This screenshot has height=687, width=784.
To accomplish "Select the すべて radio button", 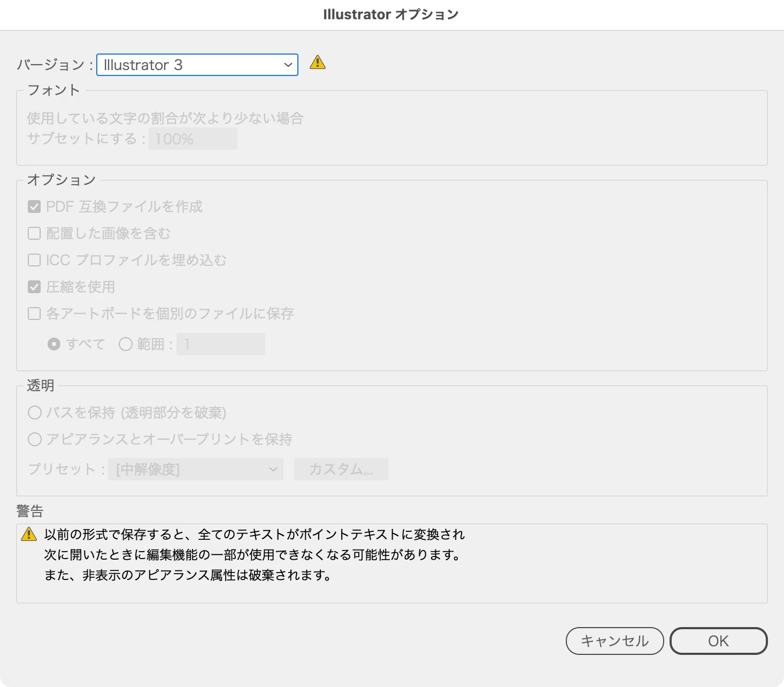I will click(x=54, y=344).
